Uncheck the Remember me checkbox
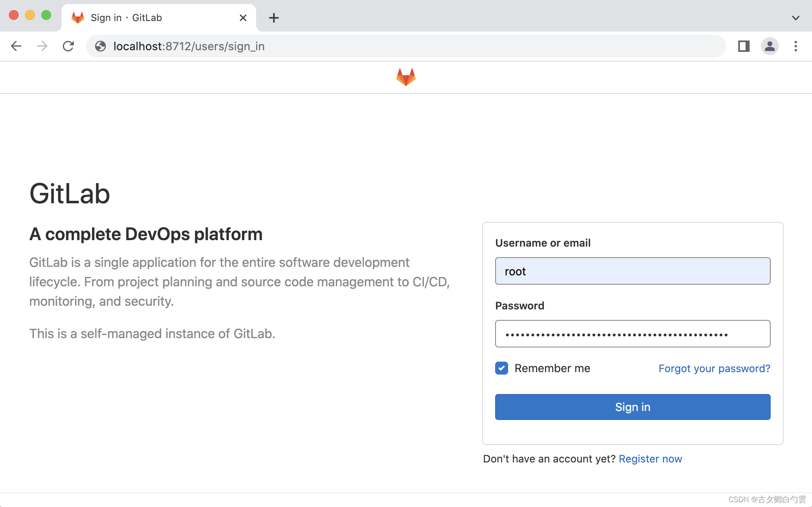The height and width of the screenshot is (507, 812). tap(502, 368)
